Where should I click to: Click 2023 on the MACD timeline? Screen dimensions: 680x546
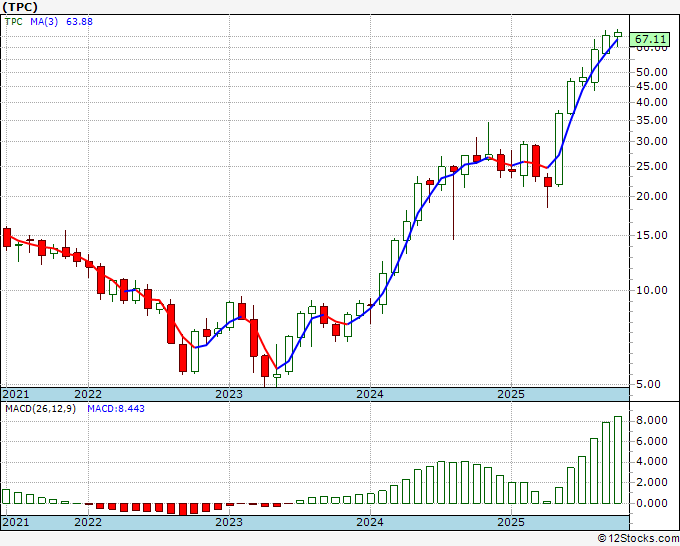click(x=229, y=522)
